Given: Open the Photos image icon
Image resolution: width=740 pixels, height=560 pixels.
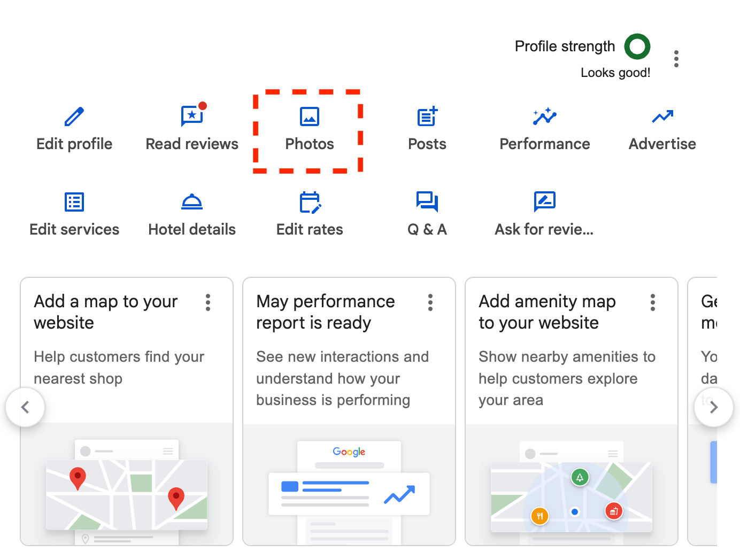Looking at the screenshot, I should coord(310,116).
